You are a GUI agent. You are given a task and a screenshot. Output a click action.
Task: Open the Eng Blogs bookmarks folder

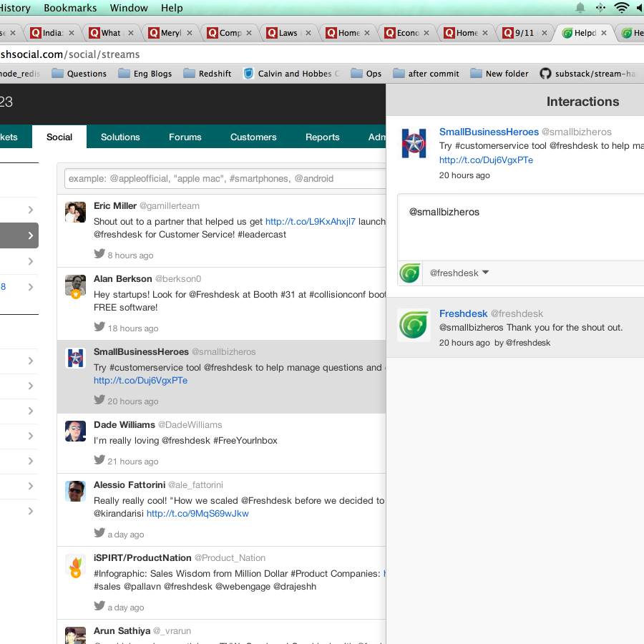pyautogui.click(x=145, y=74)
